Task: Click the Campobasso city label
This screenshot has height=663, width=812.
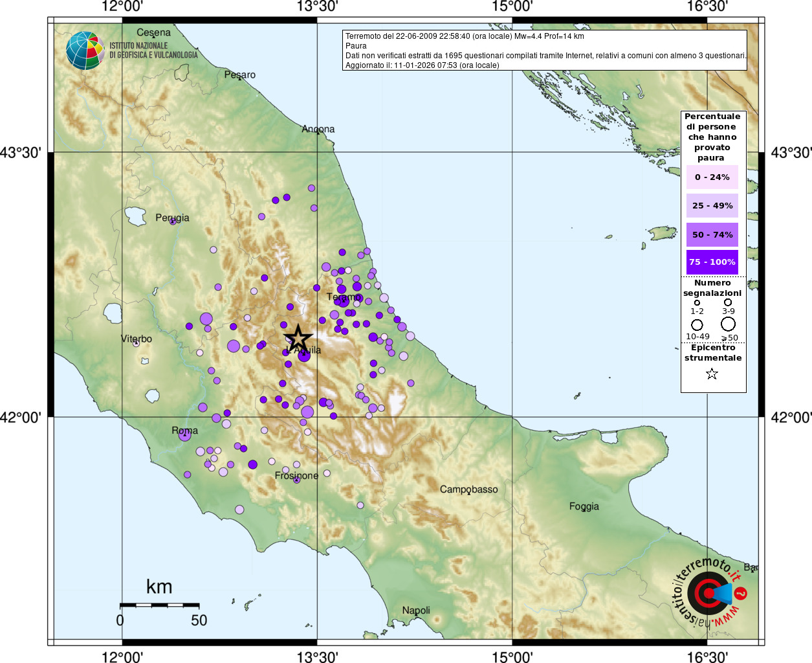Action: click(469, 489)
